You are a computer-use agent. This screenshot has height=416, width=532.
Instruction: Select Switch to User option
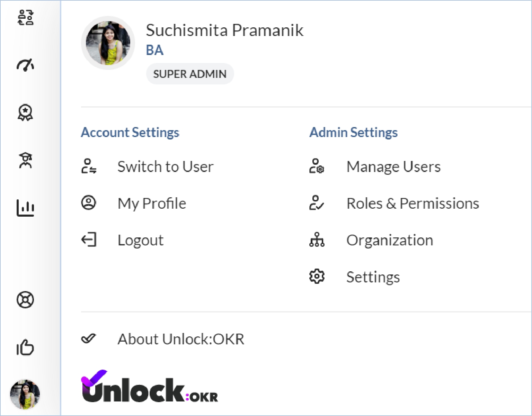tap(165, 166)
